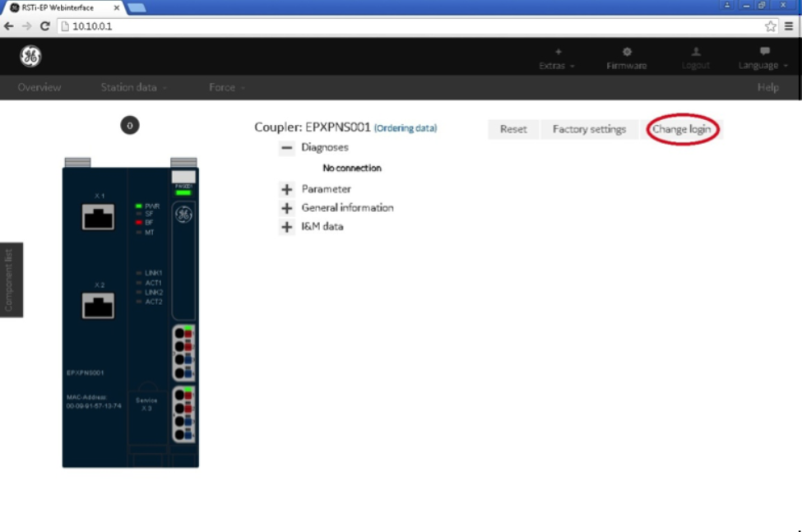802x532 pixels.
Task: Click the Firmware label
Action: pos(627,66)
